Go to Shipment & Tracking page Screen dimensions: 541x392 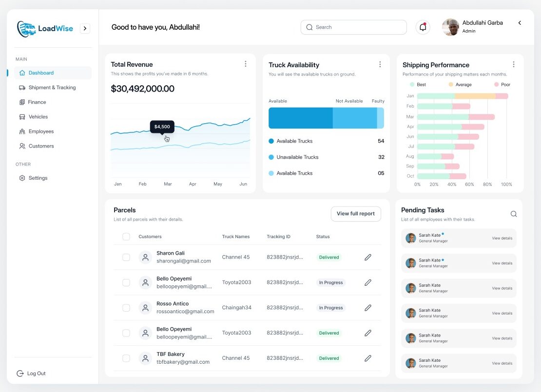[x=52, y=88]
